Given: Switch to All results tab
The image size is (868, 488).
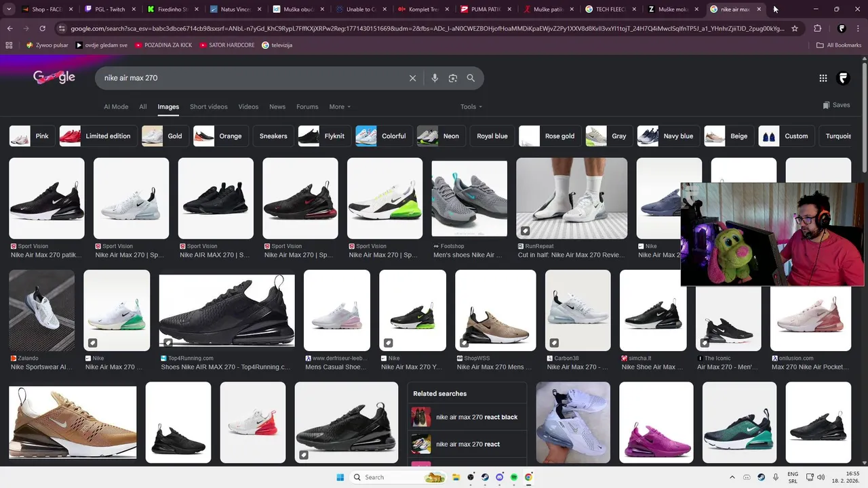Looking at the screenshot, I should tap(143, 106).
